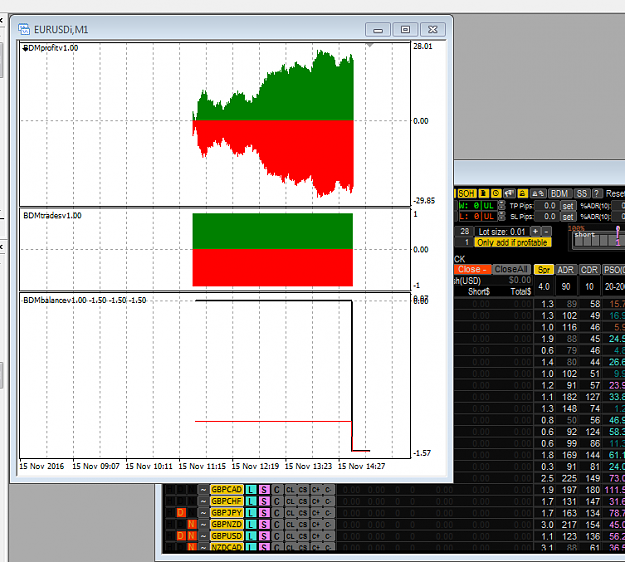Click the CL button in GBPCHF row
This screenshot has width=625, height=562.
coord(290,501)
